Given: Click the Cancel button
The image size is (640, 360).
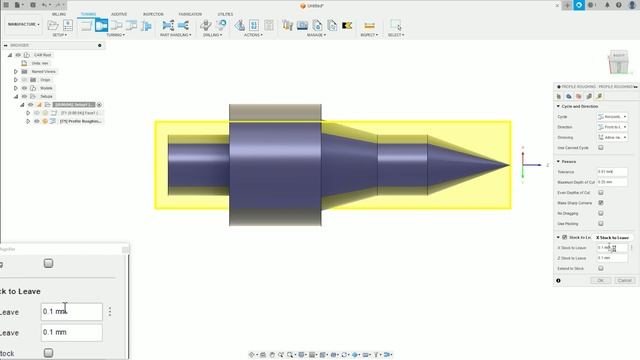Looking at the screenshot, I should tap(624, 280).
